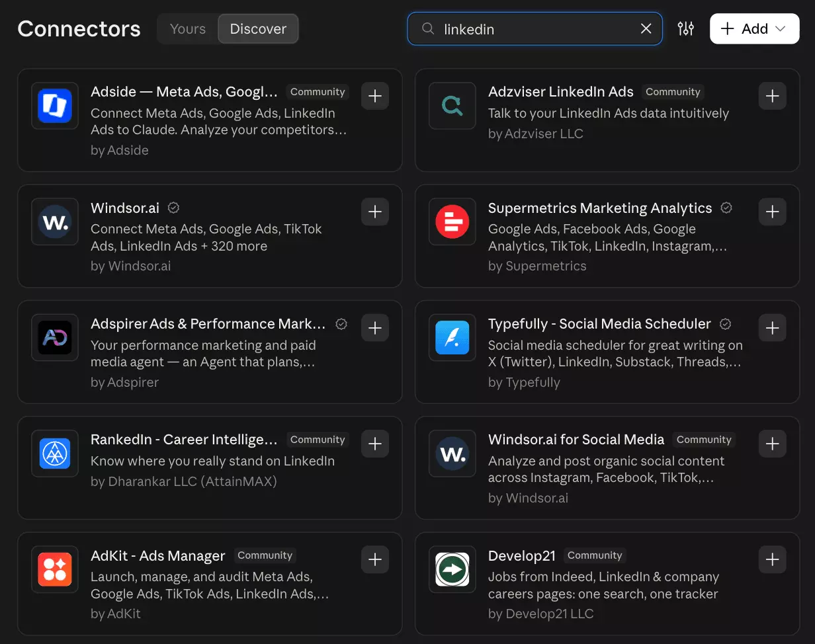Click 'by Supermetrics' text

tap(537, 266)
